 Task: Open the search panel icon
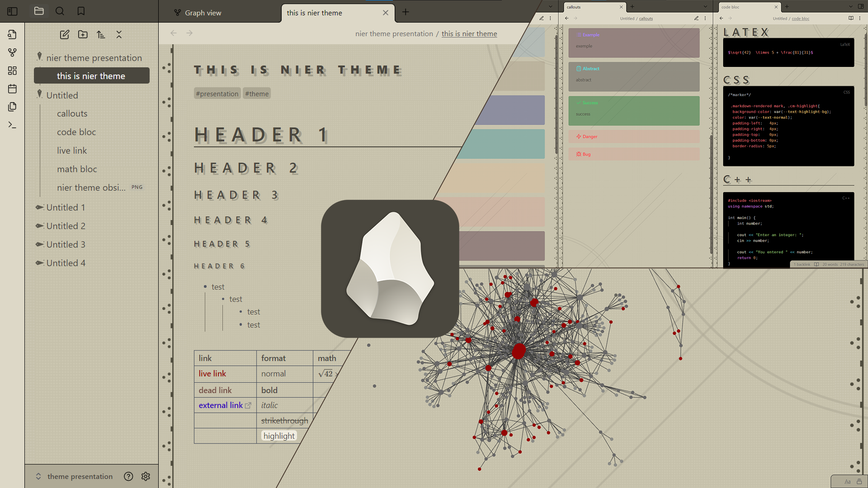pos(60,11)
